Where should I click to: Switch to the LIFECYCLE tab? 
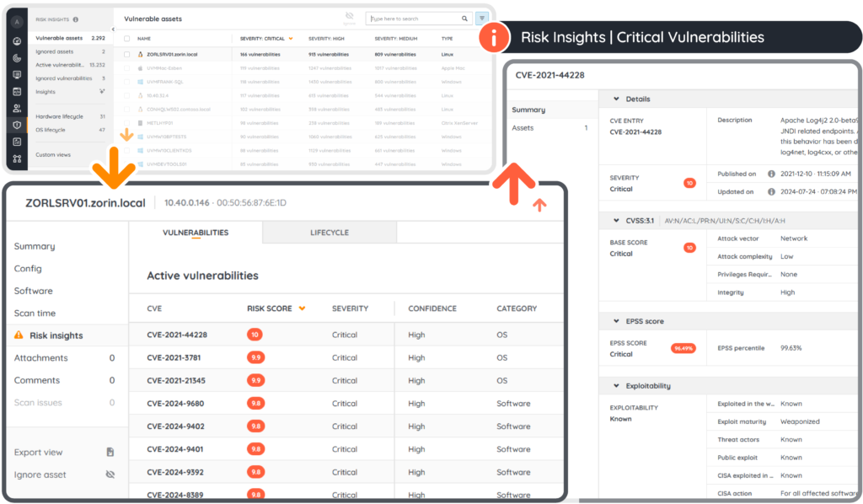[330, 233]
